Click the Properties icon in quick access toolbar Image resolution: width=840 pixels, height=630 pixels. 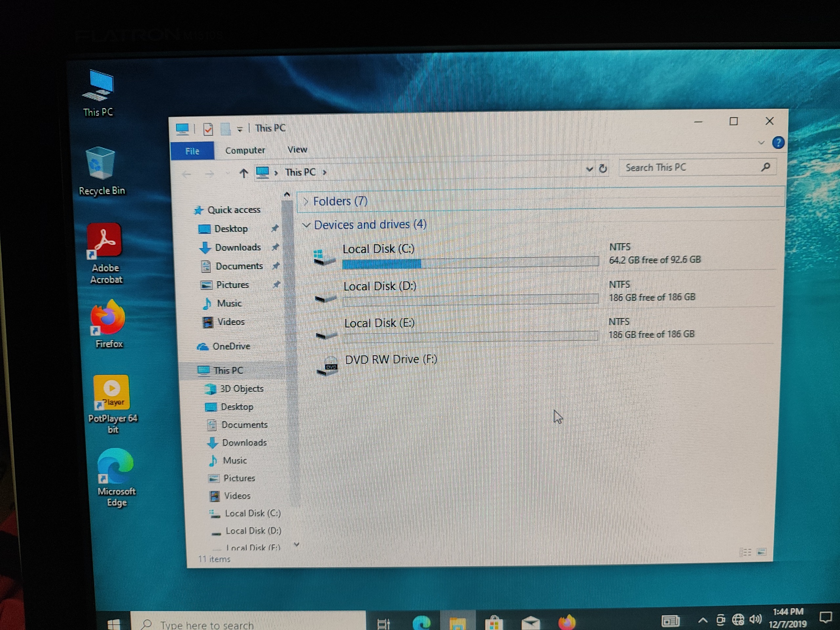(208, 130)
